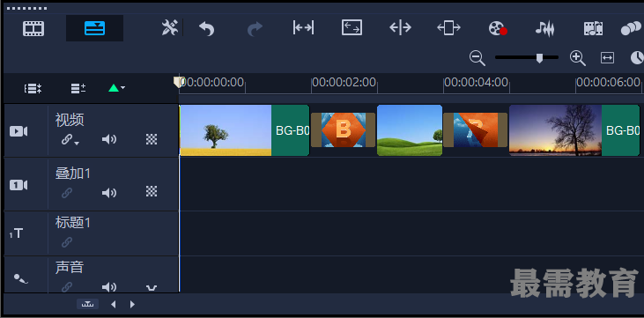Select the Roll tool

(401, 28)
